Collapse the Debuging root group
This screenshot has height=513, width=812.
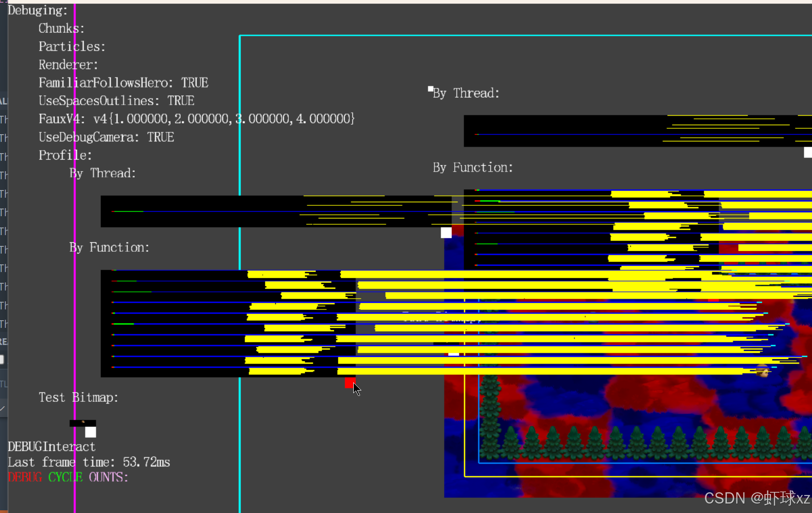pos(37,10)
